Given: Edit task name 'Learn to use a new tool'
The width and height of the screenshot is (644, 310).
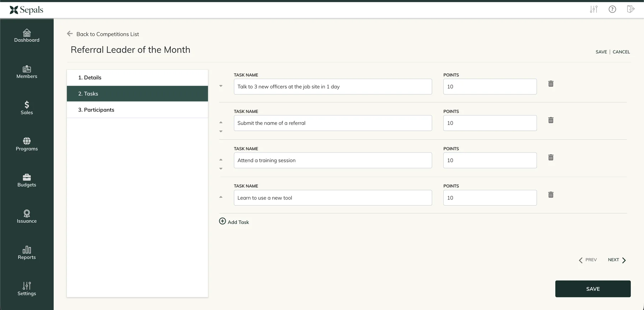Looking at the screenshot, I should [x=333, y=198].
